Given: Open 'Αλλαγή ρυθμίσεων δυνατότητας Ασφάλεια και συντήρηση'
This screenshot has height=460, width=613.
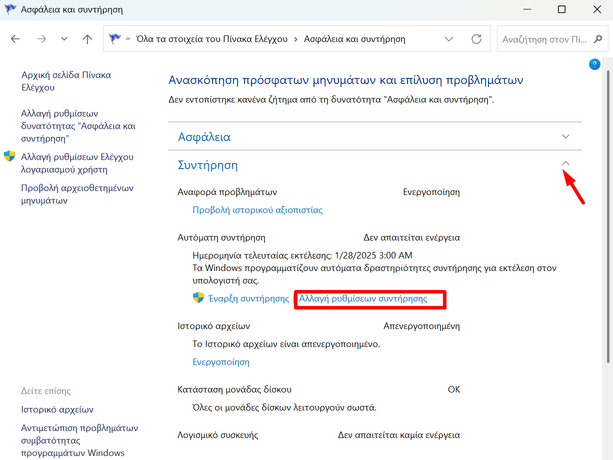Looking at the screenshot, I should (78, 126).
